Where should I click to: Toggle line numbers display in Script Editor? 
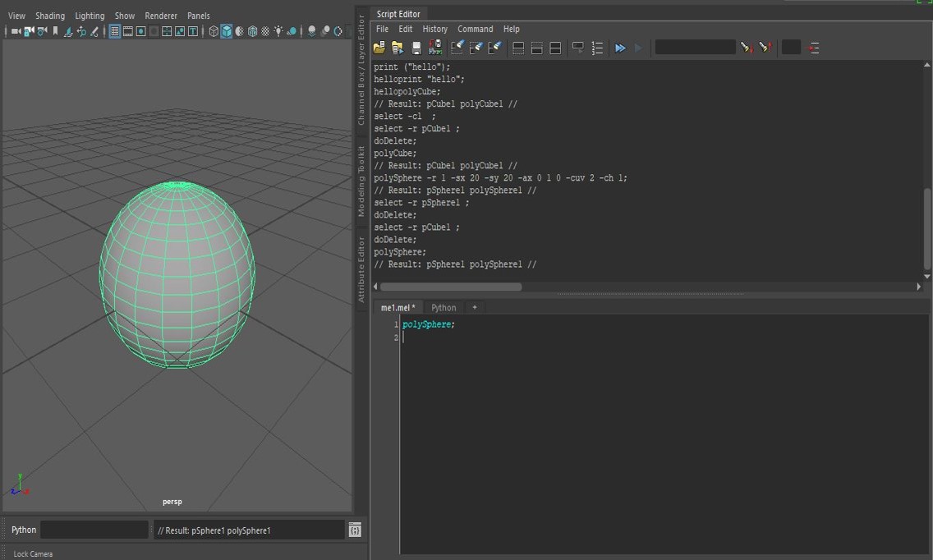(x=597, y=48)
